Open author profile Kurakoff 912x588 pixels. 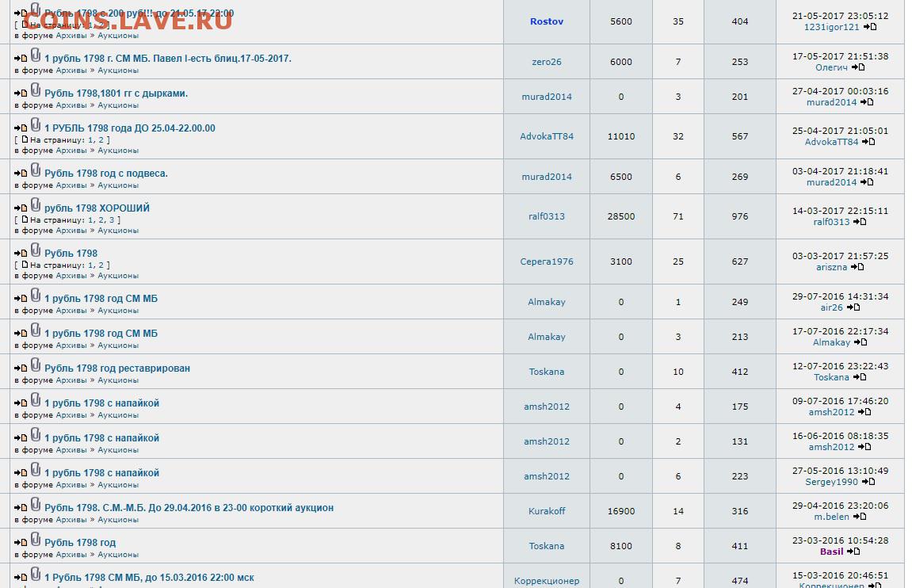[546, 511]
